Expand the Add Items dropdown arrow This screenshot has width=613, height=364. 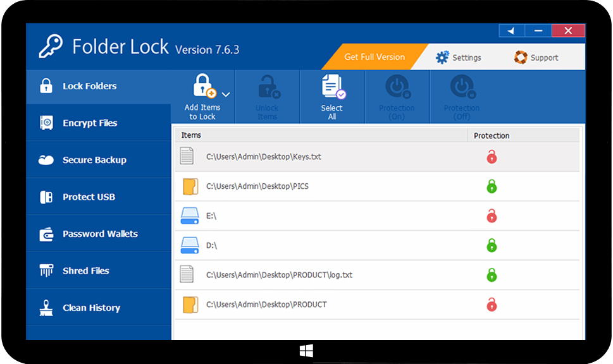click(226, 95)
